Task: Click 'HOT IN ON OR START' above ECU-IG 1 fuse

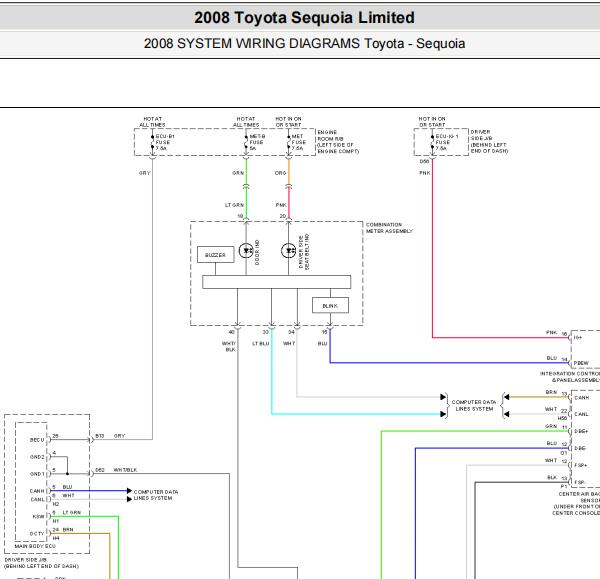Action: tap(432, 122)
